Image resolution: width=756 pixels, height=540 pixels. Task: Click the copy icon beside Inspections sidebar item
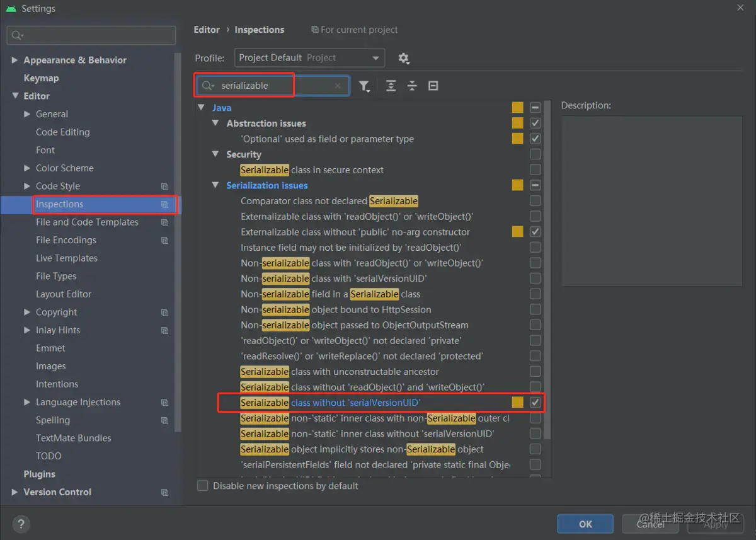point(164,204)
